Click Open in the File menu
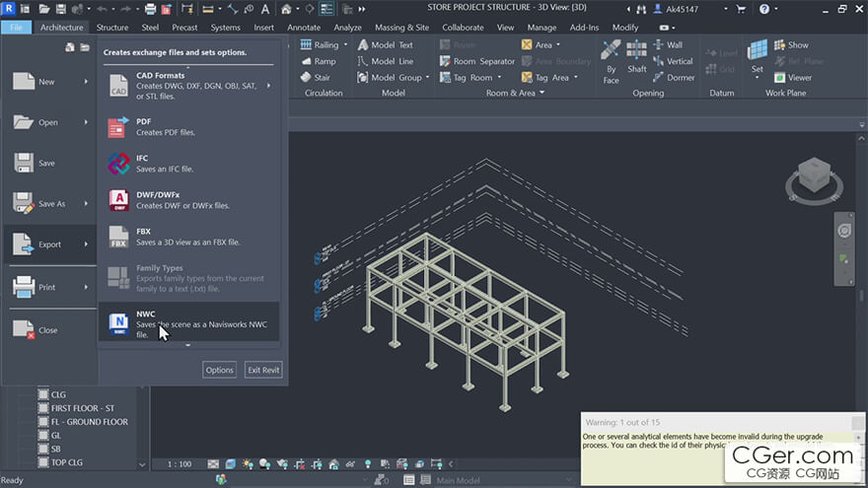This screenshot has height=488, width=868. pyautogui.click(x=50, y=122)
